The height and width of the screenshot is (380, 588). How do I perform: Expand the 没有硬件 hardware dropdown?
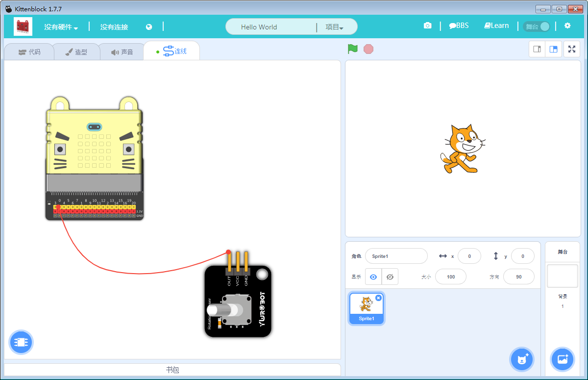click(61, 27)
